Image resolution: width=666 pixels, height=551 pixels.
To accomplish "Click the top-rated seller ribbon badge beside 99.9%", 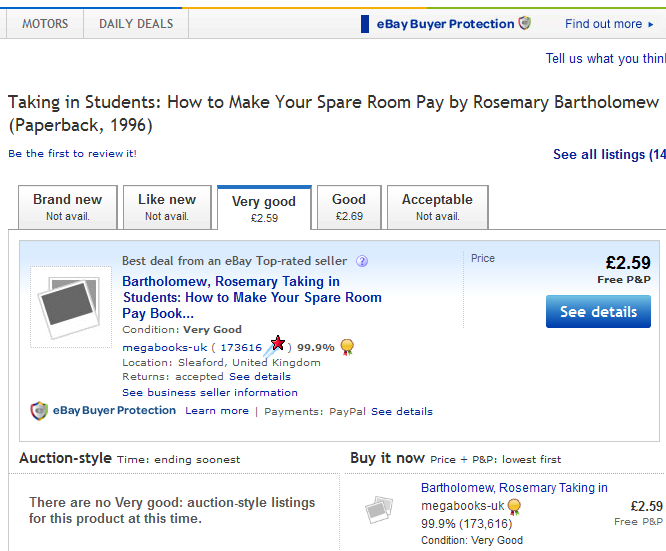I will coord(347,347).
